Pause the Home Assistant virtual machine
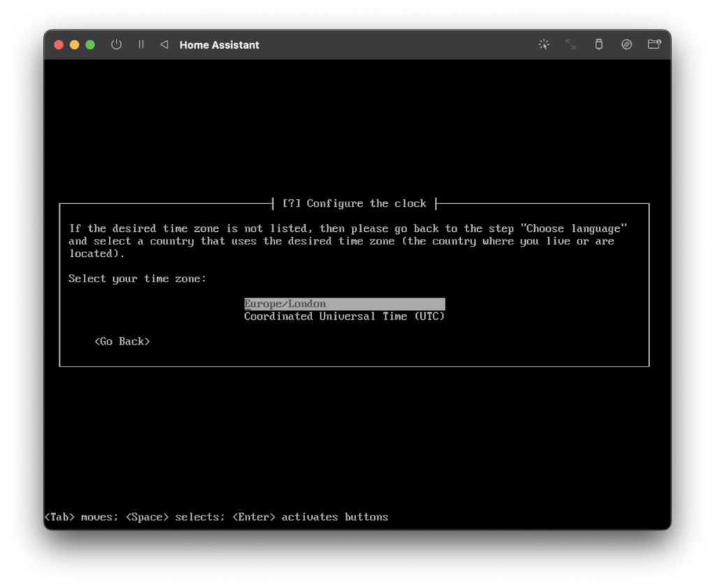The width and height of the screenshot is (715, 588). pos(141,44)
